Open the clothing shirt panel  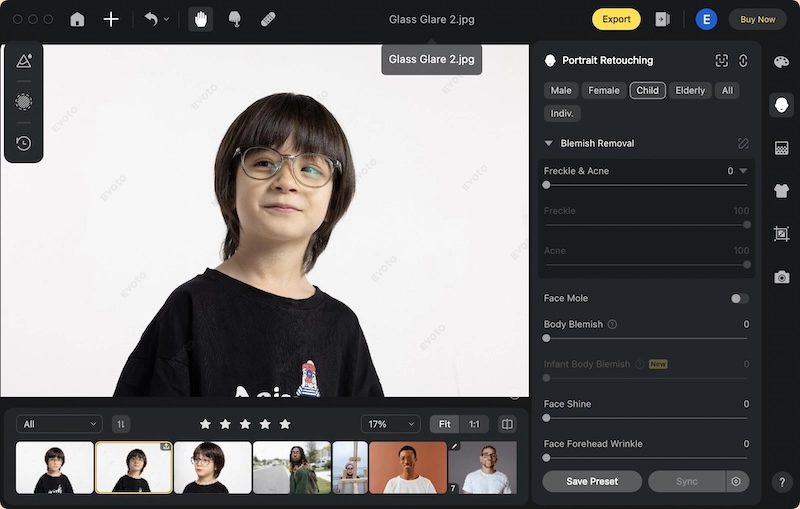[781, 191]
